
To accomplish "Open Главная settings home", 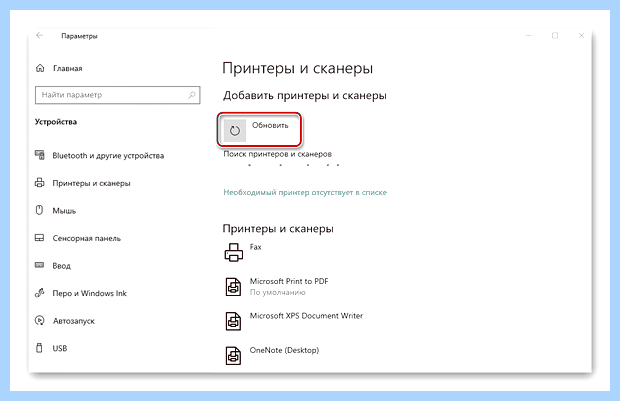I will (x=68, y=68).
